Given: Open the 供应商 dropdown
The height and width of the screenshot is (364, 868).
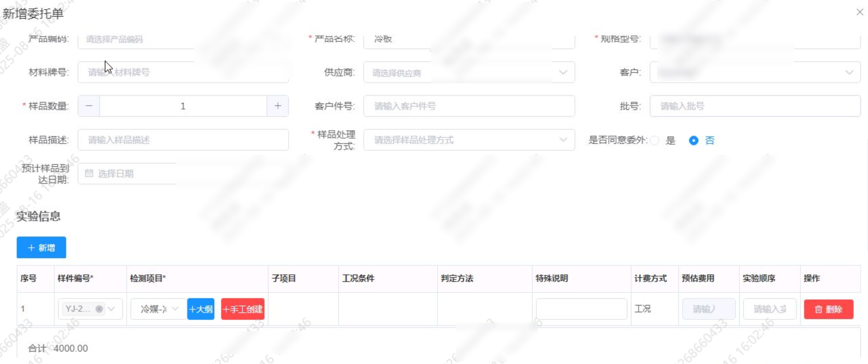Looking at the screenshot, I should point(469,72).
